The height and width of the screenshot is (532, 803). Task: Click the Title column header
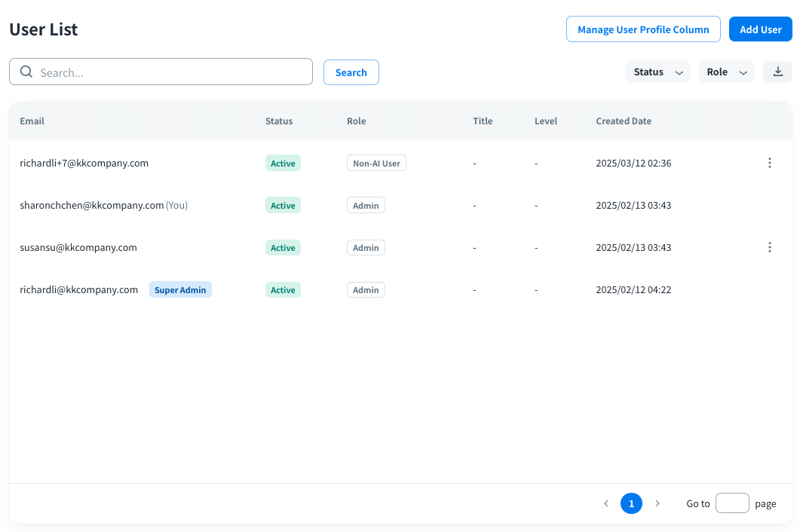(x=483, y=121)
